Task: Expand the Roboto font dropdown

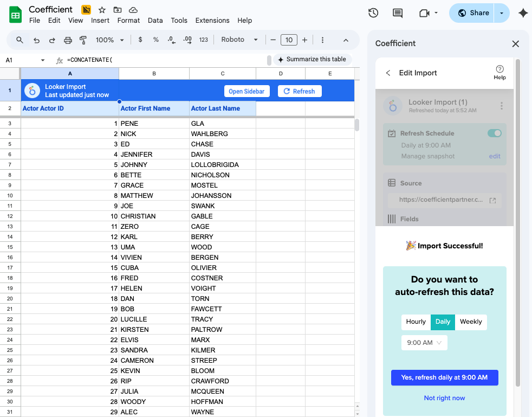Action: [x=239, y=40]
